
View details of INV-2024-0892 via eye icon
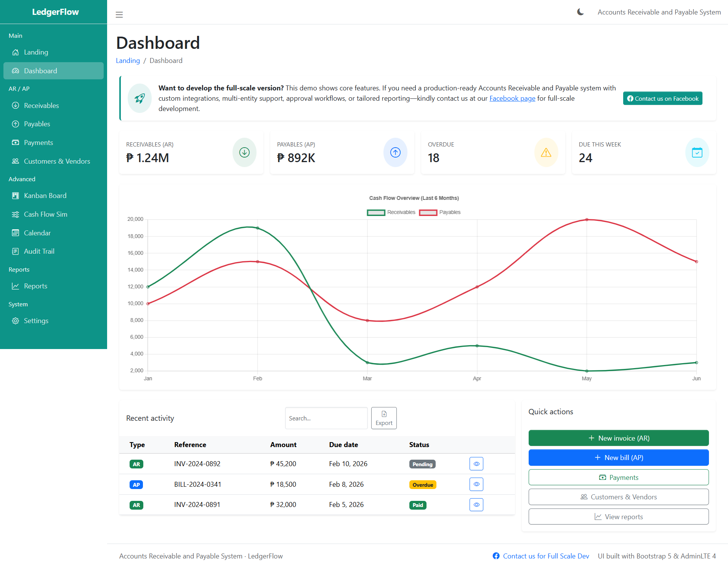pos(476,463)
